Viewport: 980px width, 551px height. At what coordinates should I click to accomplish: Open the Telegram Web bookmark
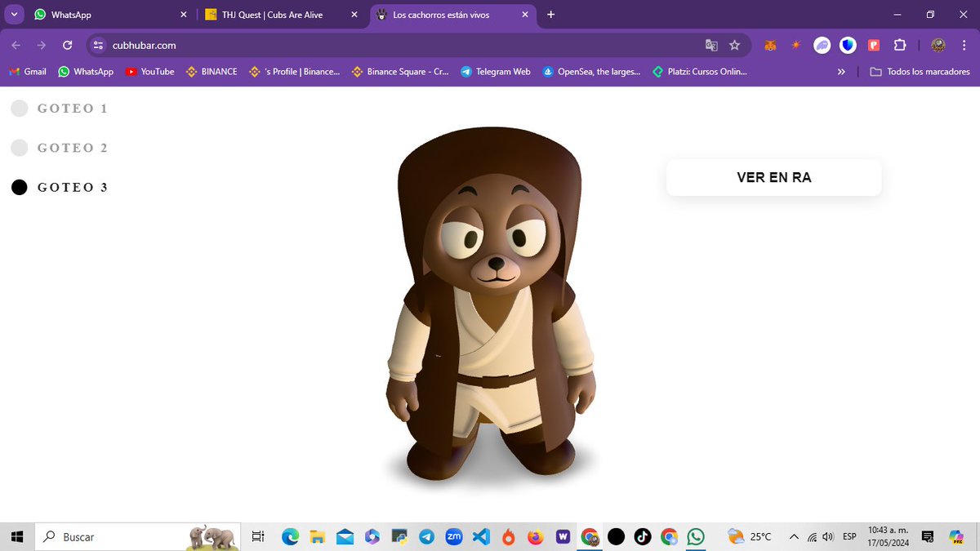coord(496,72)
